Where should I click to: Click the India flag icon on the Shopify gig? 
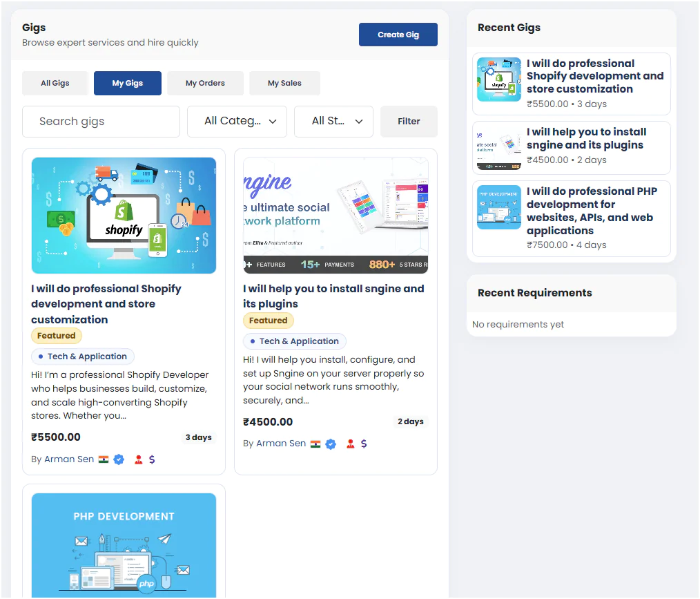104,459
